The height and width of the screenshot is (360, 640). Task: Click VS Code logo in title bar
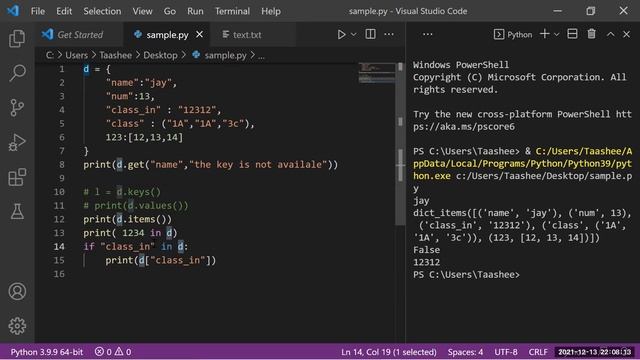click(13, 11)
